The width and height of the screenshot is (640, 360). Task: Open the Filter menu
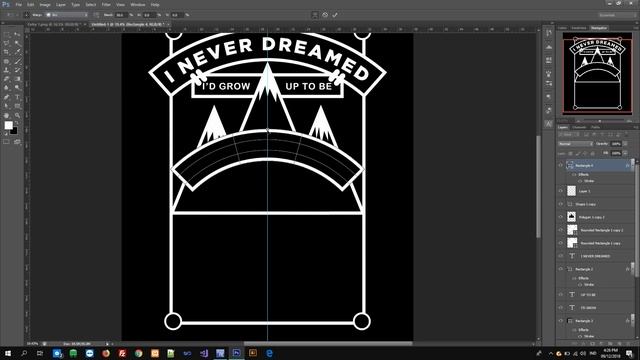(106, 5)
